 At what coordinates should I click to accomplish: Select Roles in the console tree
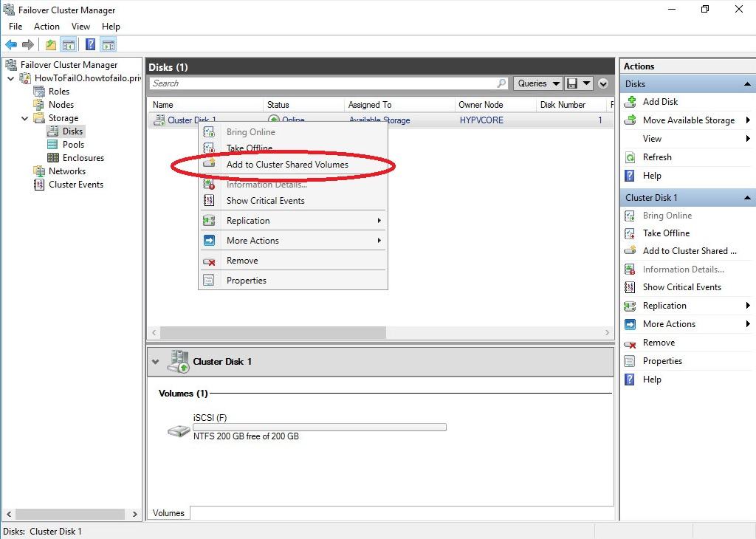59,92
